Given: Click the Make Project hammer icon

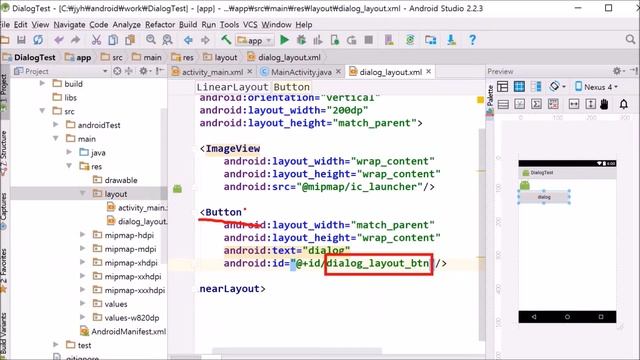Looking at the screenshot, I should click(x=226, y=40).
